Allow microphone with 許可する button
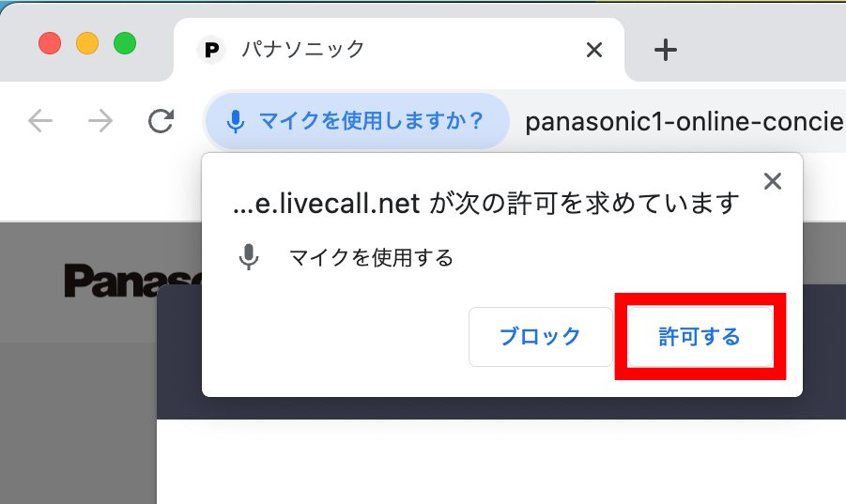The width and height of the screenshot is (846, 504). point(700,337)
